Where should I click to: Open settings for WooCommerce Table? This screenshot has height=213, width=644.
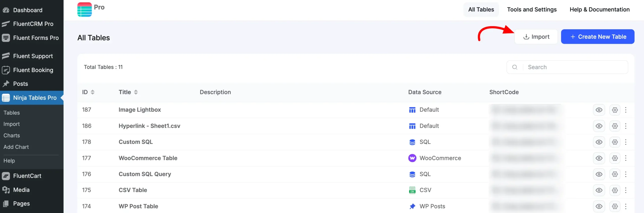click(x=615, y=158)
